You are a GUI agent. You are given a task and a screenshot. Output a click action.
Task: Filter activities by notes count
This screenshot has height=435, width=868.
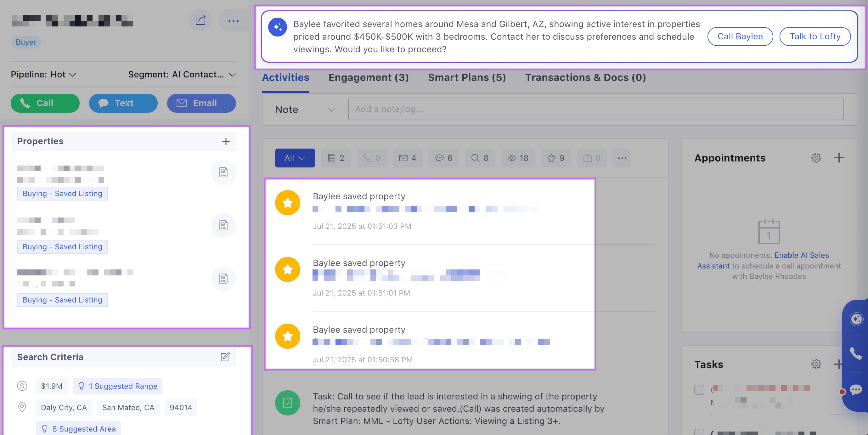tap(335, 158)
